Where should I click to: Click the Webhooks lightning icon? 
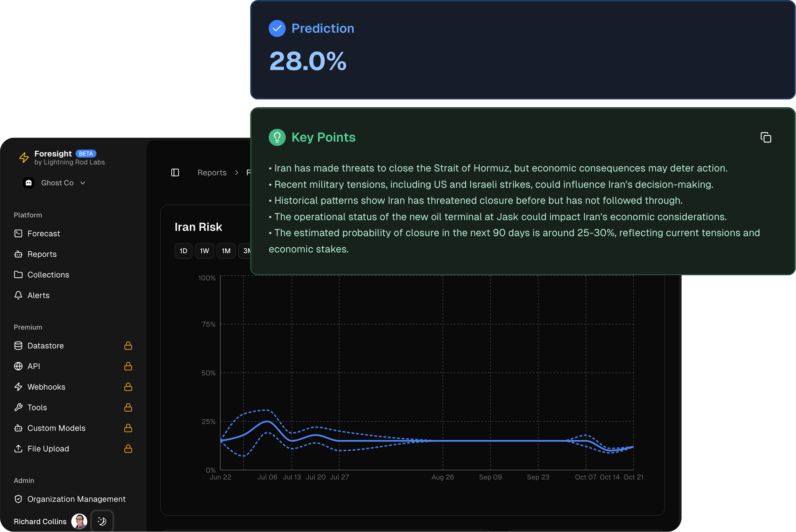coord(18,387)
